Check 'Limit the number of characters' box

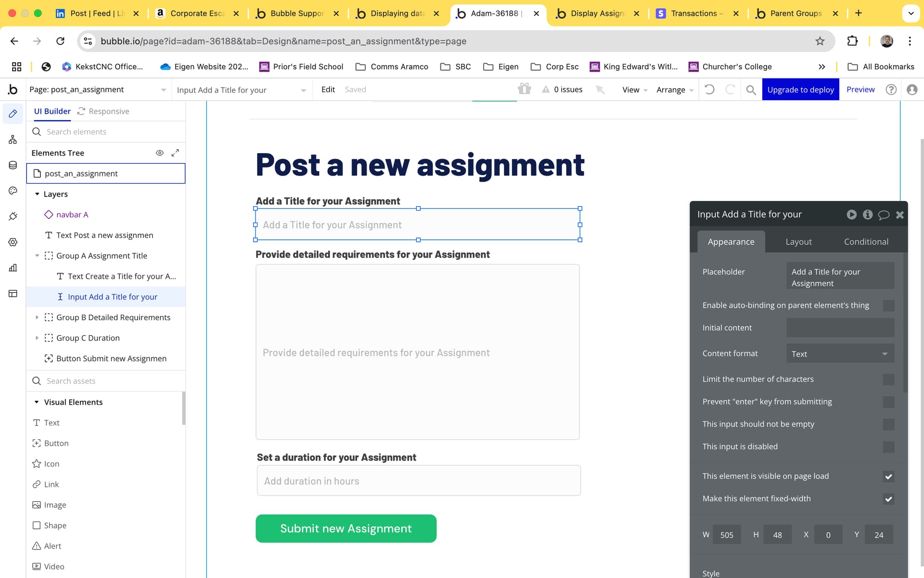pos(888,380)
